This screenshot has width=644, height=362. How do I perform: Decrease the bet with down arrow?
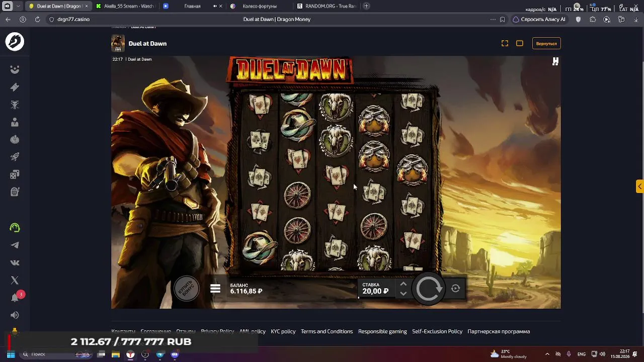pyautogui.click(x=403, y=293)
